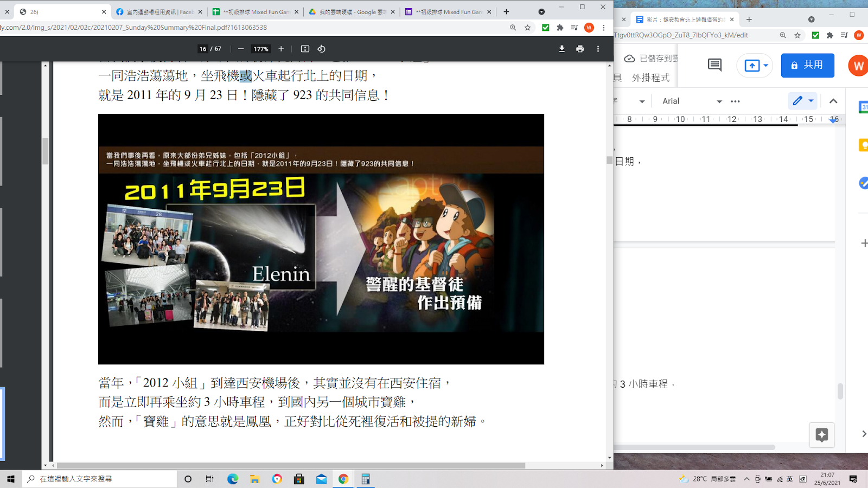Download the PDF from viewer toolbar
This screenshot has width=868, height=488.
(561, 49)
